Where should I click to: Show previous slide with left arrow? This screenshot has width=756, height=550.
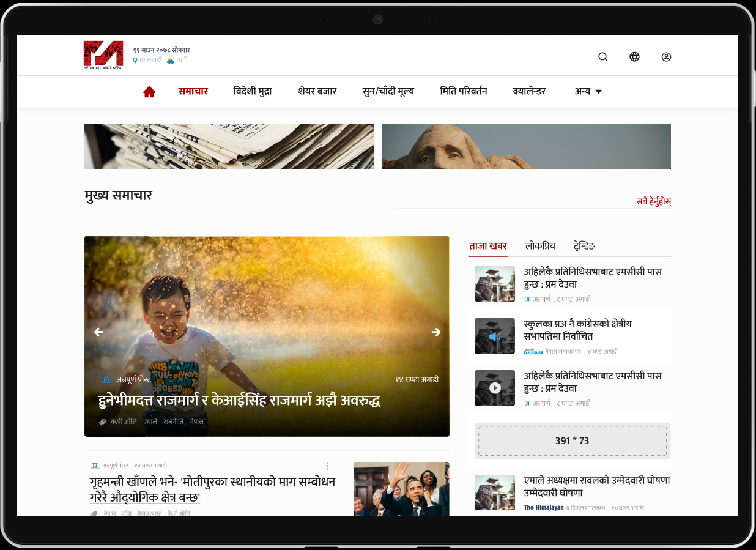click(98, 332)
